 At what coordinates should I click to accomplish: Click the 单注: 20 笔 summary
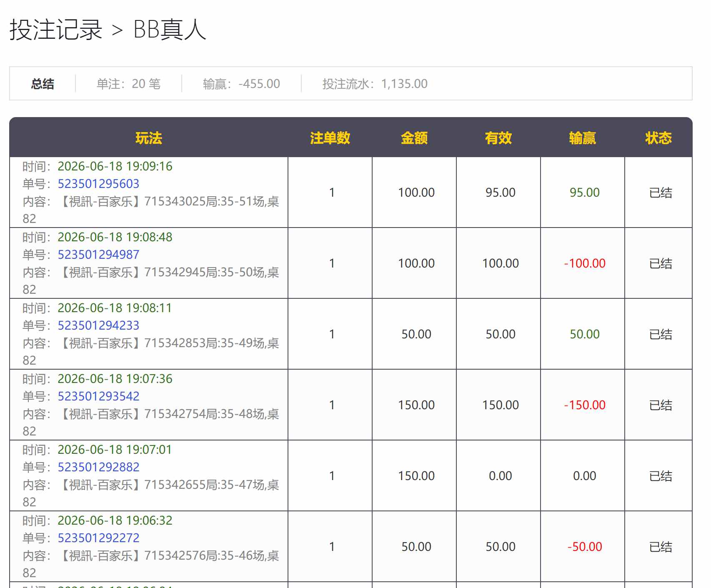tap(128, 84)
